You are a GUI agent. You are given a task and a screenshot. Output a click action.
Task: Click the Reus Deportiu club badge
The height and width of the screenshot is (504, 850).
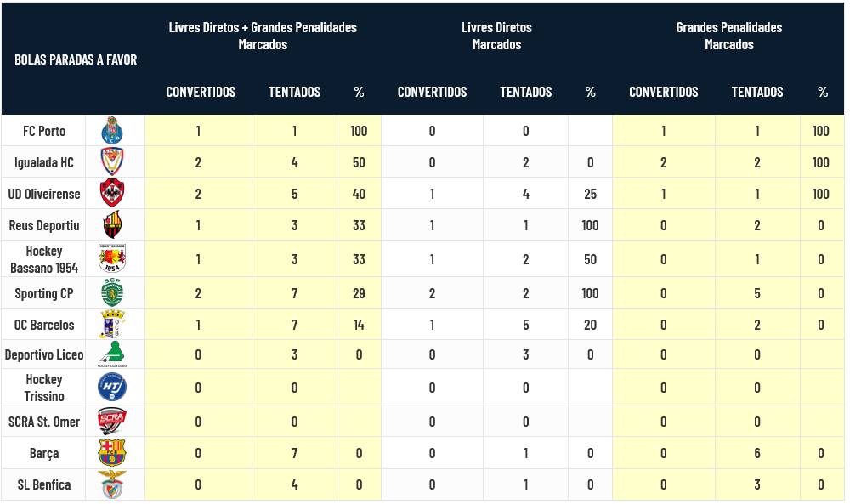(112, 225)
